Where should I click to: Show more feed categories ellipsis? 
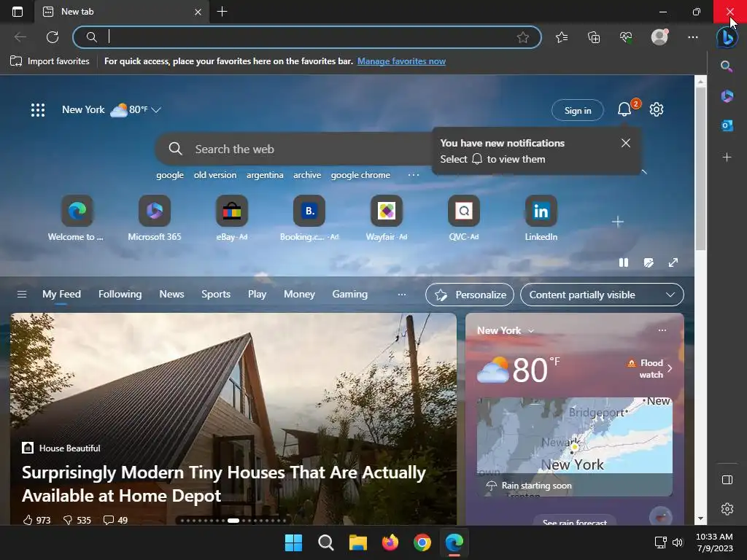[402, 295]
